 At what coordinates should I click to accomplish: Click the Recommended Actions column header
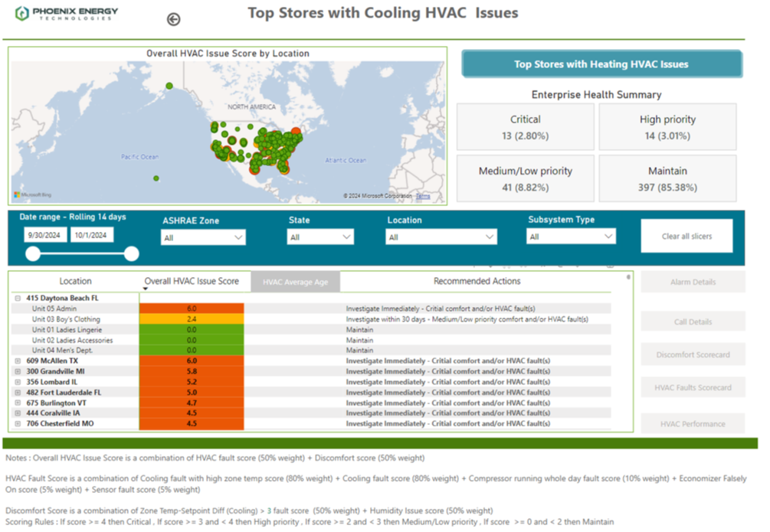(477, 281)
